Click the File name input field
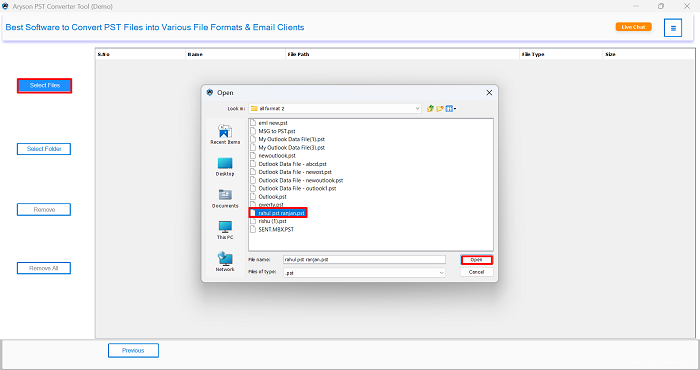The image size is (700, 370). pyautogui.click(x=364, y=259)
